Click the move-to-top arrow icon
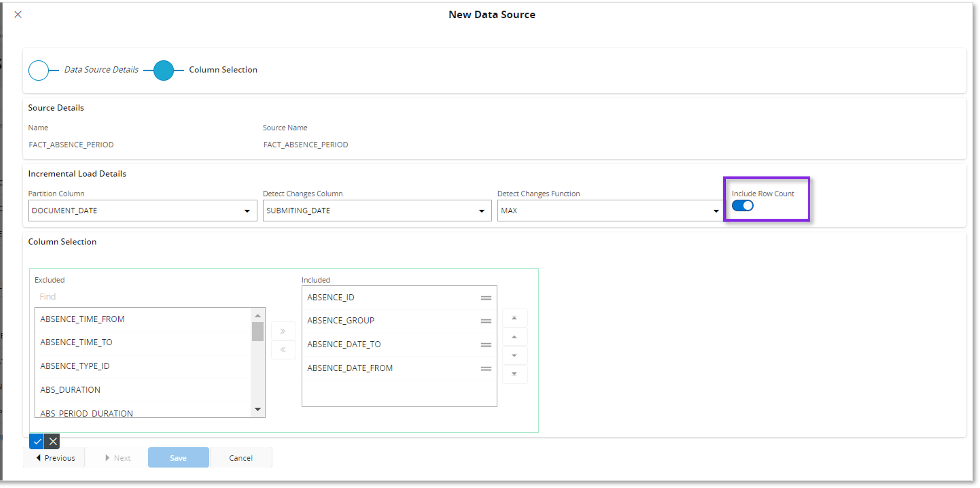The width and height of the screenshot is (980, 488). coord(515,317)
